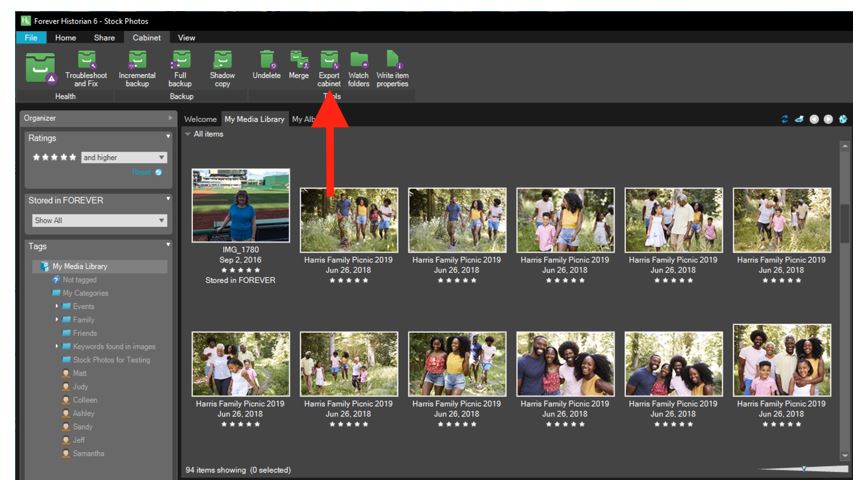Click the Not tagged question mark icon
This screenshot has height=491, width=868.
pos(56,280)
